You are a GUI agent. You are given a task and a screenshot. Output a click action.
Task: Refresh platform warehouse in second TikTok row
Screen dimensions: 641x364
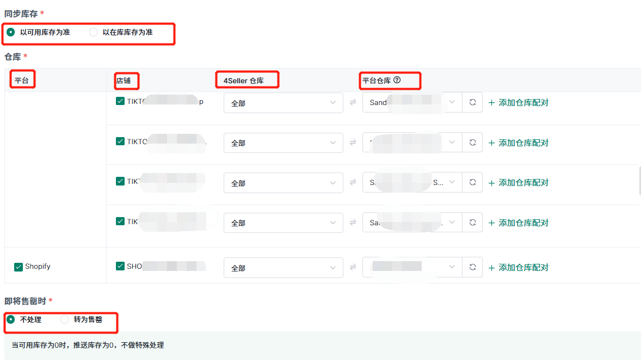[472, 143]
